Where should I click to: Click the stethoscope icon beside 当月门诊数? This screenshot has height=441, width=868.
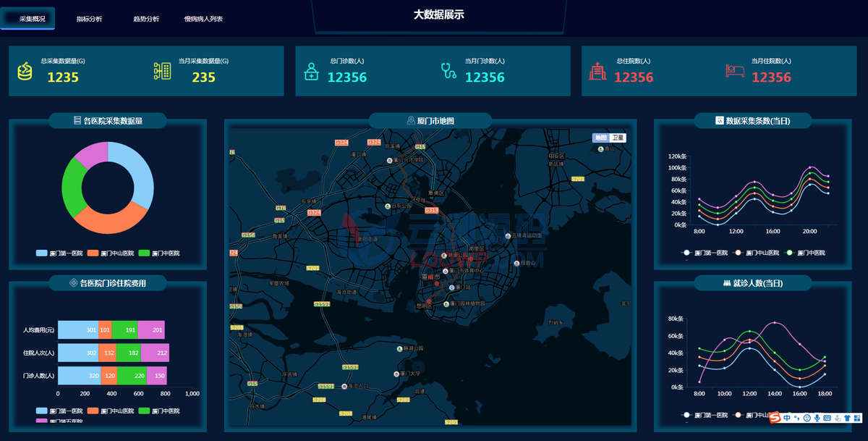tap(448, 71)
